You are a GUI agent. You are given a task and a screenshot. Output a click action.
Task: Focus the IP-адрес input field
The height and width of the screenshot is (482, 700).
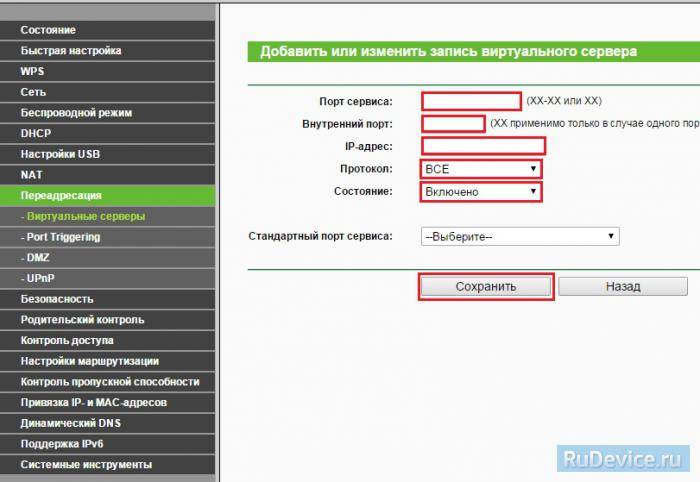click(483, 146)
